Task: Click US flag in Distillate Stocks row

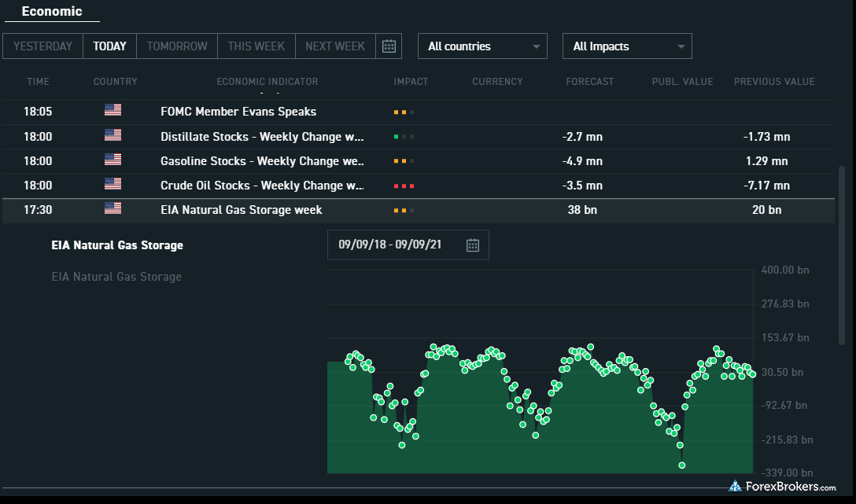Action: 113,136
